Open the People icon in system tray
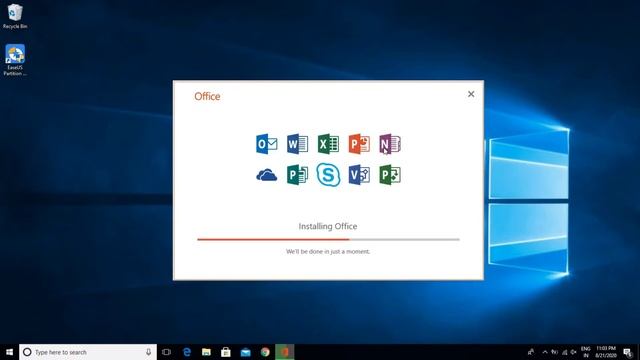The height and width of the screenshot is (360, 640). click(x=531, y=352)
